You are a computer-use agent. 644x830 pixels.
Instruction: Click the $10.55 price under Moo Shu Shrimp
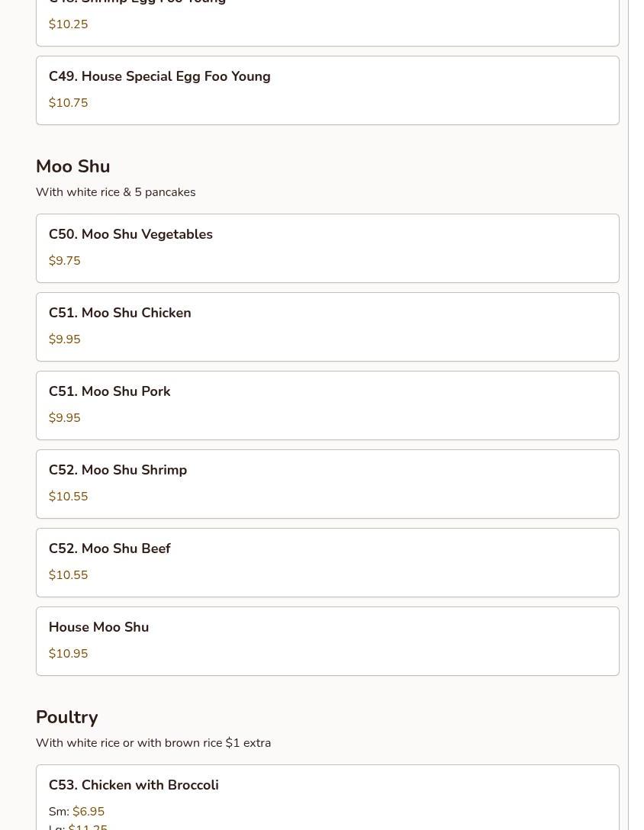69,496
